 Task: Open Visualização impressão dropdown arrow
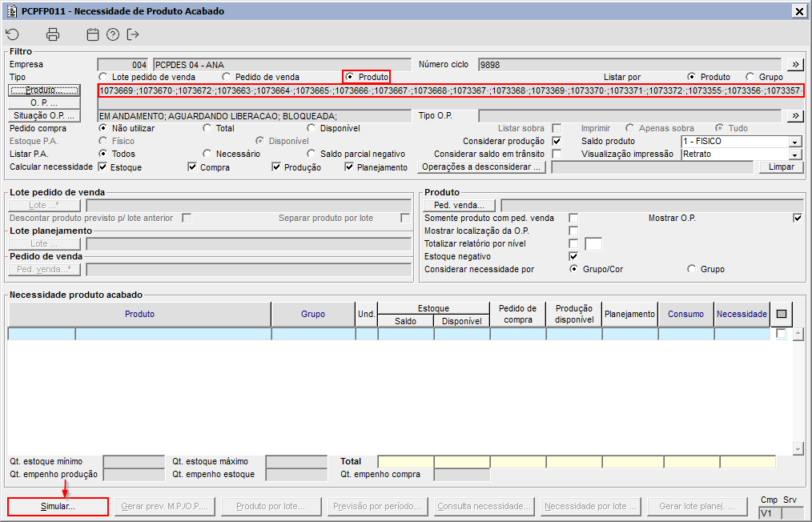[795, 155]
